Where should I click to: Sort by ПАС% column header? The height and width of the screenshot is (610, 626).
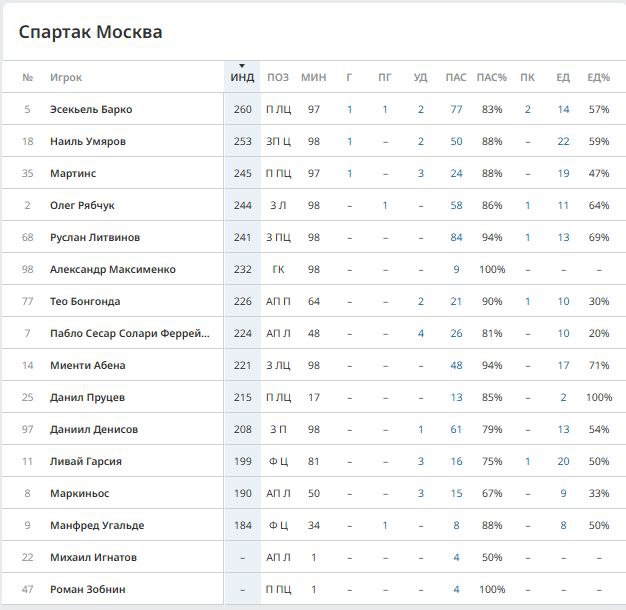click(491, 77)
